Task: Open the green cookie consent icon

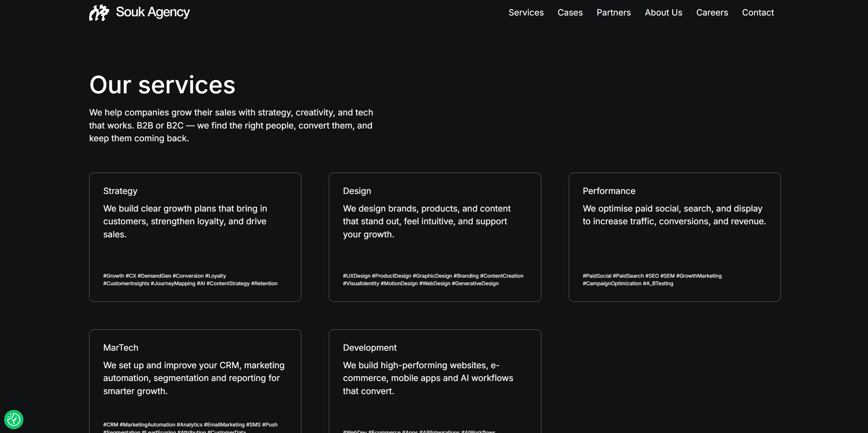Action: click(x=14, y=419)
